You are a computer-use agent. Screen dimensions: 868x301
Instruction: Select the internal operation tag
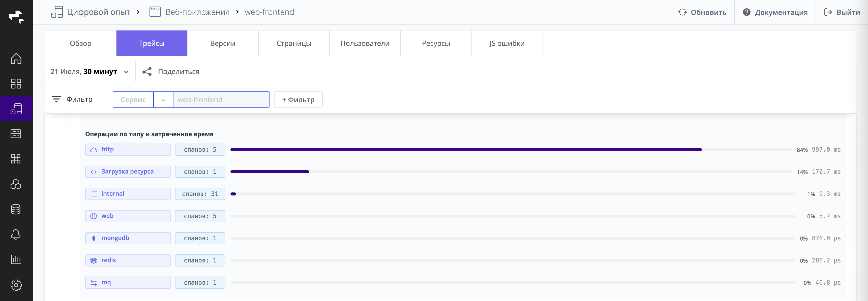[128, 194]
